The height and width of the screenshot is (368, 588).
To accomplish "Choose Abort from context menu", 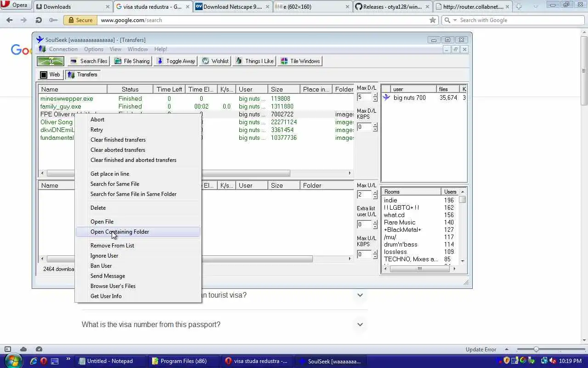I will click(138, 120).
